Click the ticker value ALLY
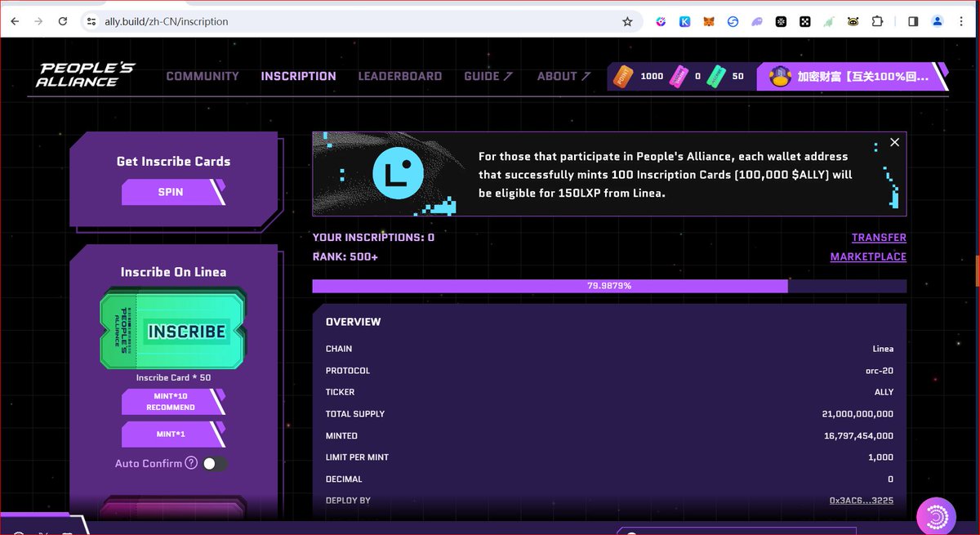Viewport: 980px width, 535px height. point(884,392)
